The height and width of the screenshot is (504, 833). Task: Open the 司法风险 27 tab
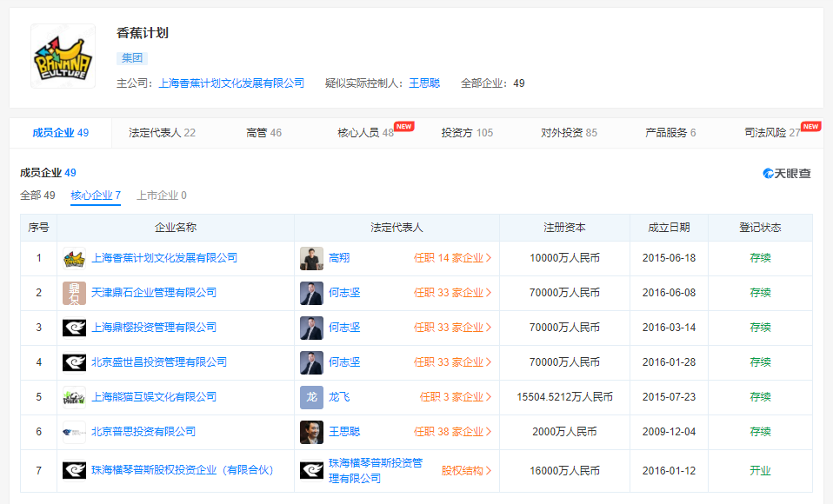[772, 133]
